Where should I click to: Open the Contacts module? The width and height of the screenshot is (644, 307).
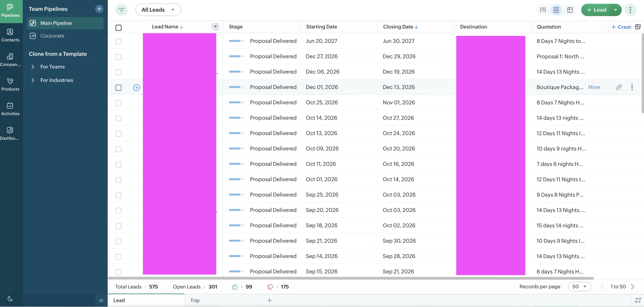pyautogui.click(x=10, y=35)
